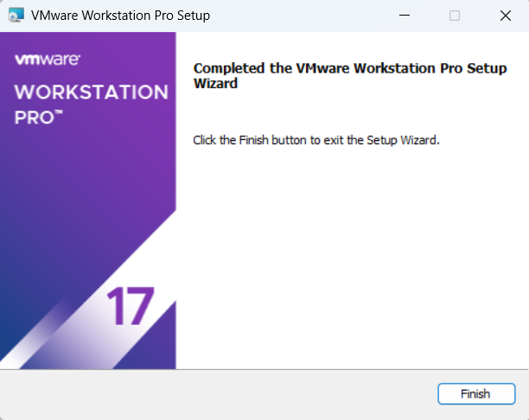Click the grey footer area left of Finish
Screen dimensions: 529x420
216,394
